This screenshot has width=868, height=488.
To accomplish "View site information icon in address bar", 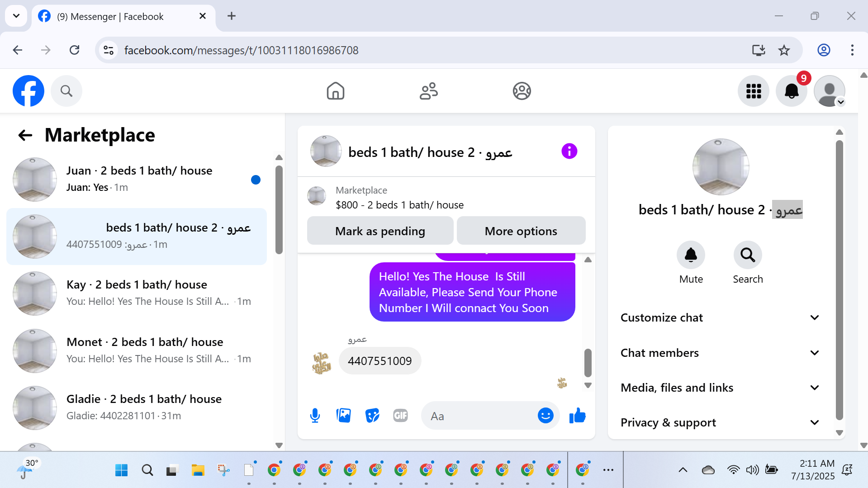I will coord(109,50).
